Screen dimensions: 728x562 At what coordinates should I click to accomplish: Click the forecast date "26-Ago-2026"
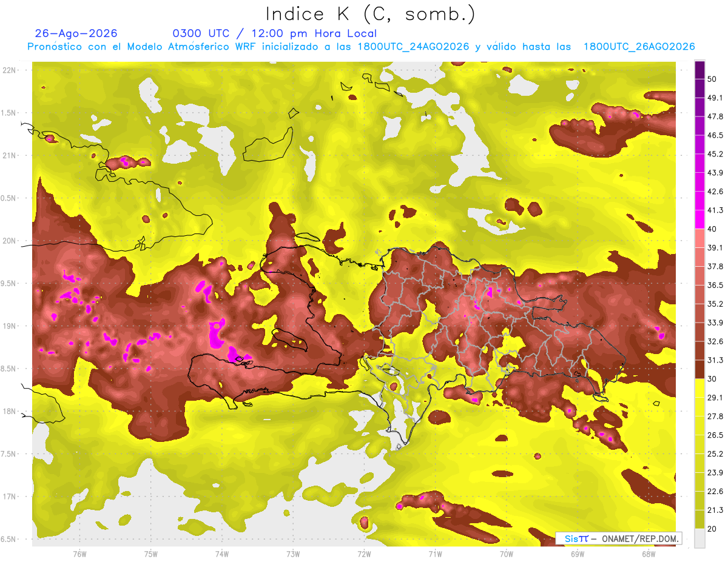(76, 33)
